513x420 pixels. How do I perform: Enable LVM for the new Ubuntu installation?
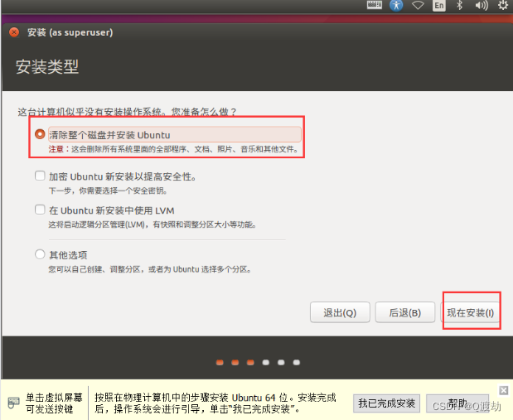40,210
